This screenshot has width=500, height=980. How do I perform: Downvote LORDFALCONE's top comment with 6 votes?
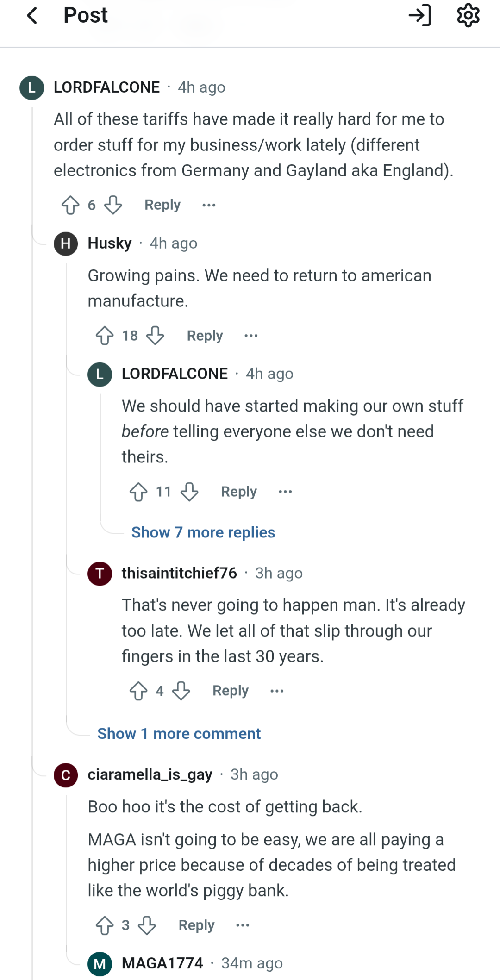113,205
